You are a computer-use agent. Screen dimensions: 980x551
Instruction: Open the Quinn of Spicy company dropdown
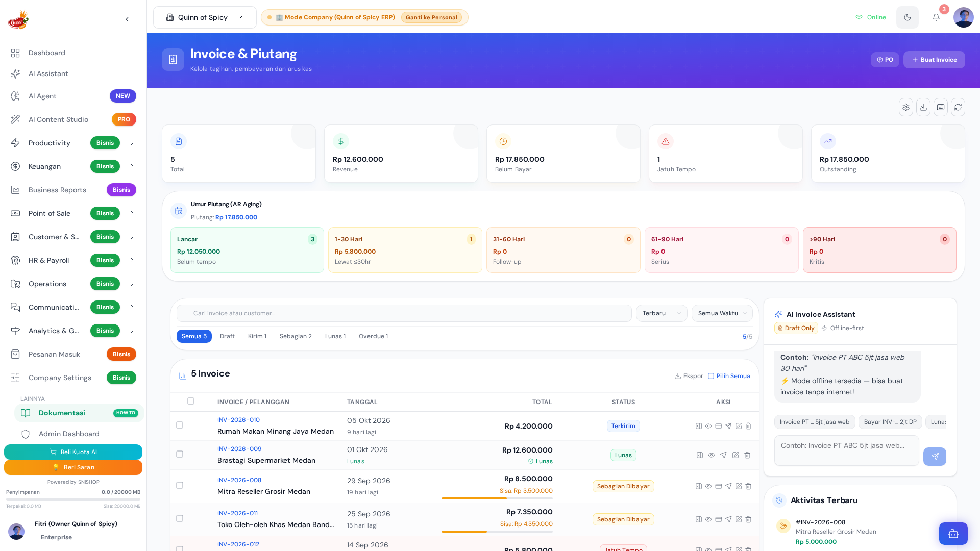pos(205,17)
